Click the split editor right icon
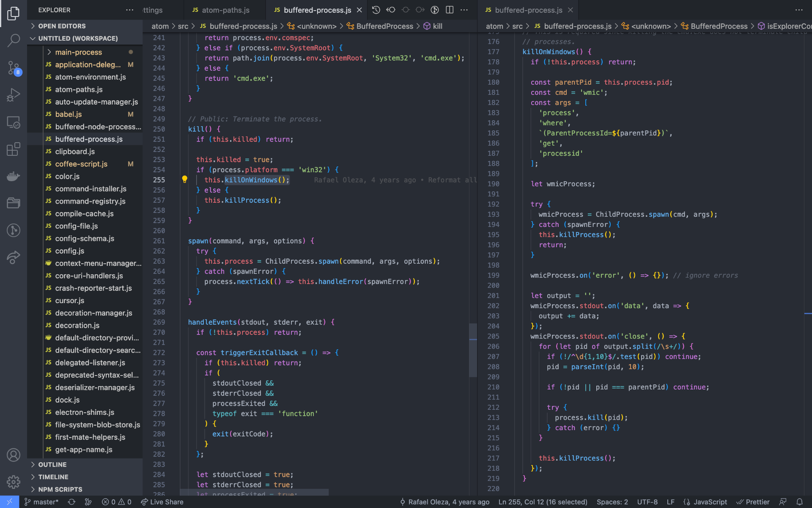This screenshot has height=508, width=812. [x=450, y=10]
